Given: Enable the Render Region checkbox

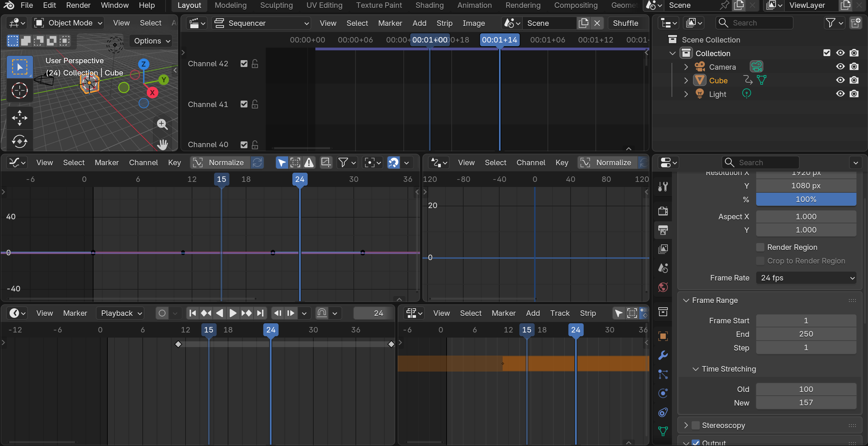Looking at the screenshot, I should (x=760, y=247).
